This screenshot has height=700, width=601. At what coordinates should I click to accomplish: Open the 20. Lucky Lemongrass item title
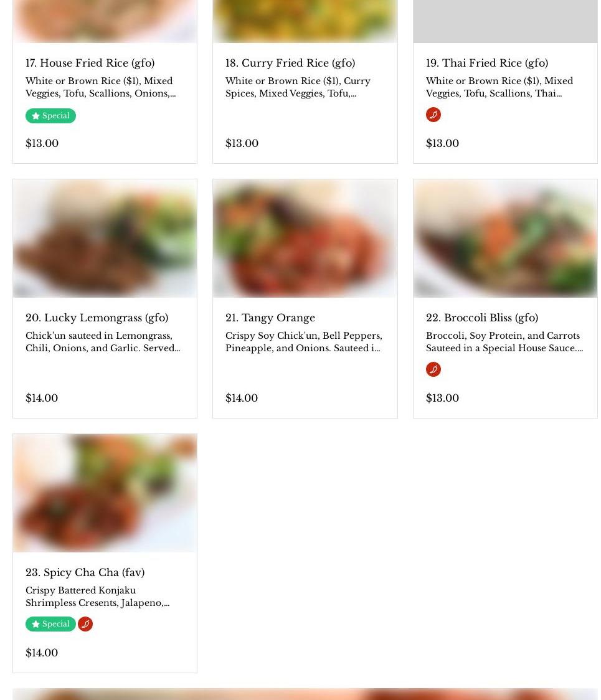coord(97,318)
